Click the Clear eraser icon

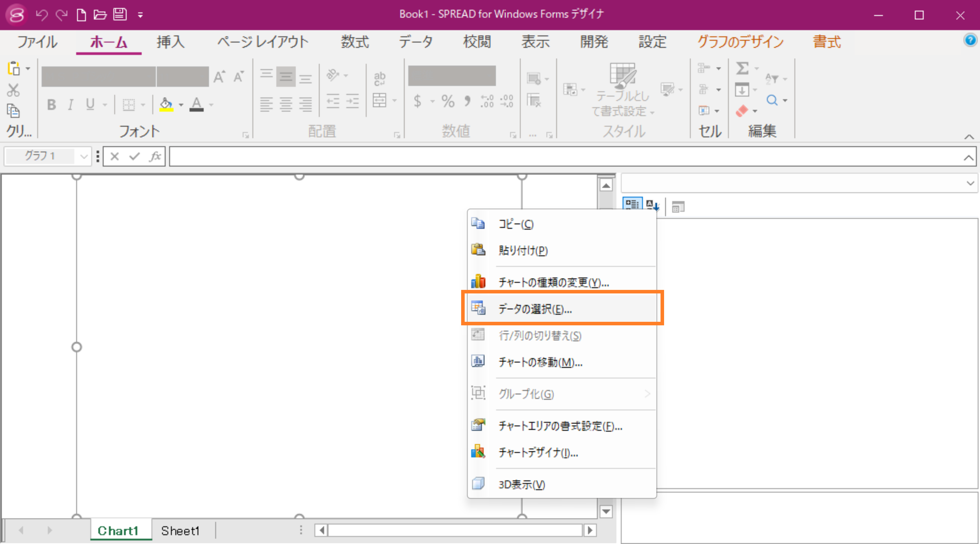742,111
